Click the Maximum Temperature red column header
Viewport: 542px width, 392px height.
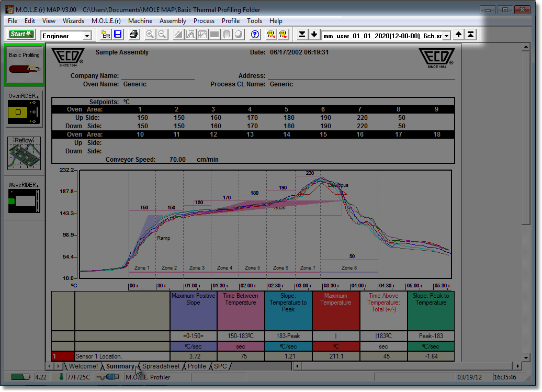(336, 311)
